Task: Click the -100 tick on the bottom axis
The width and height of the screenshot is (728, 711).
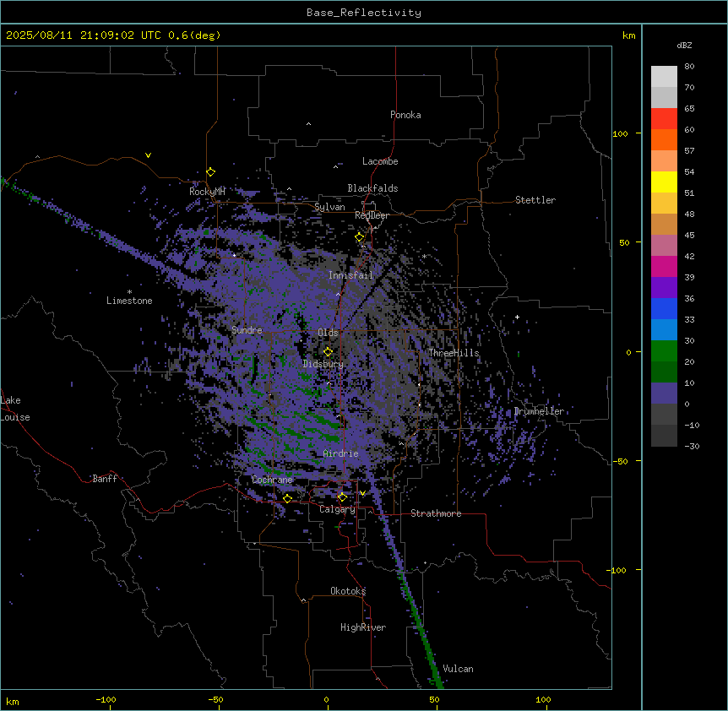Action: [x=106, y=700]
